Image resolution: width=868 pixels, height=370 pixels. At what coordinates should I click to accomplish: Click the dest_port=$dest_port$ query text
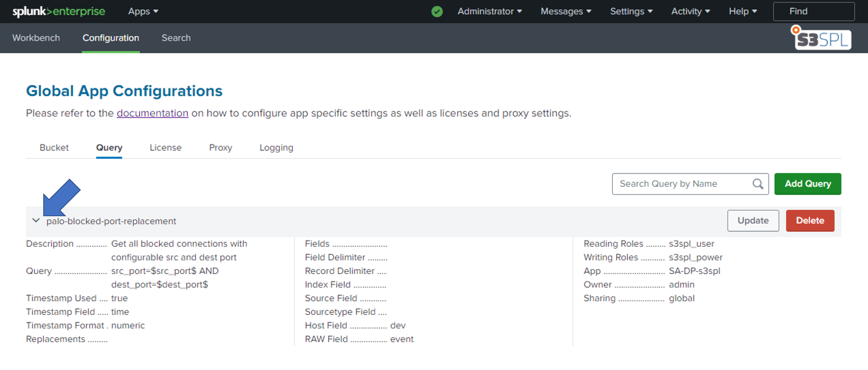click(x=159, y=285)
